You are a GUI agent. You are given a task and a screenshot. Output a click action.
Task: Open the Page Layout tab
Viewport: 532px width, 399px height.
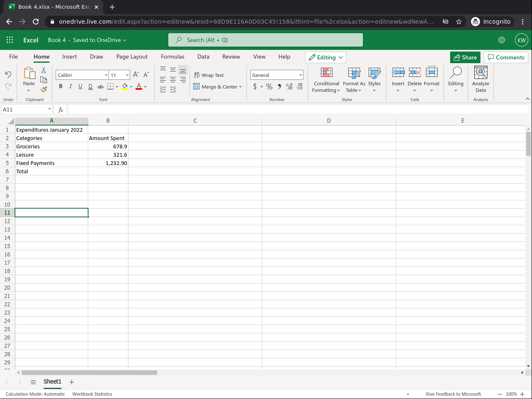point(132,57)
